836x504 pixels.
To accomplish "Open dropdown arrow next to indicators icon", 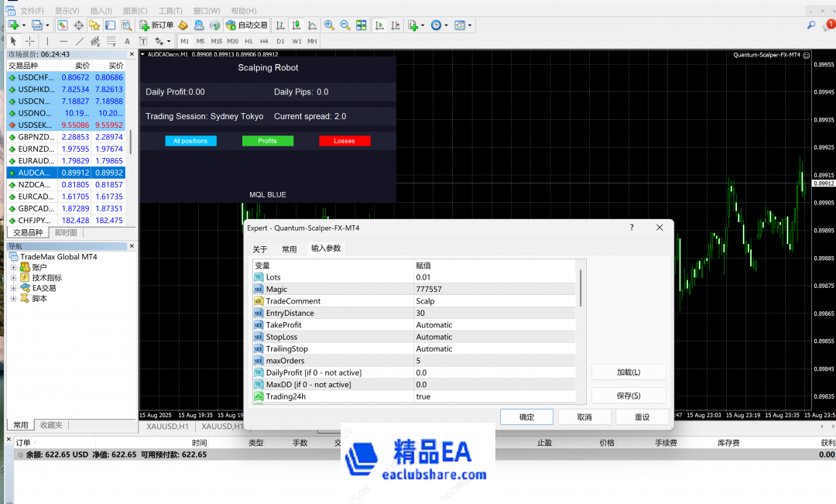I will point(423,25).
